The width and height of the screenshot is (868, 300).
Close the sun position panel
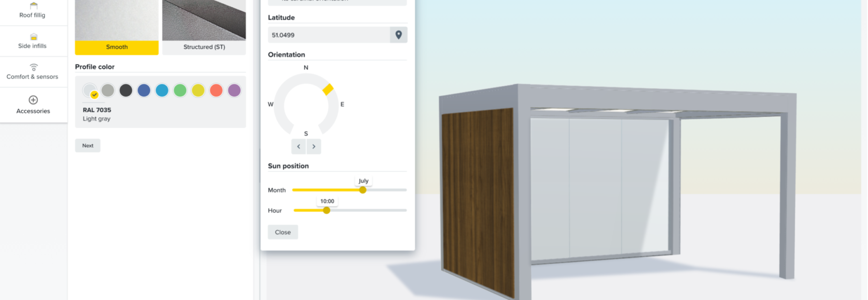point(283,232)
